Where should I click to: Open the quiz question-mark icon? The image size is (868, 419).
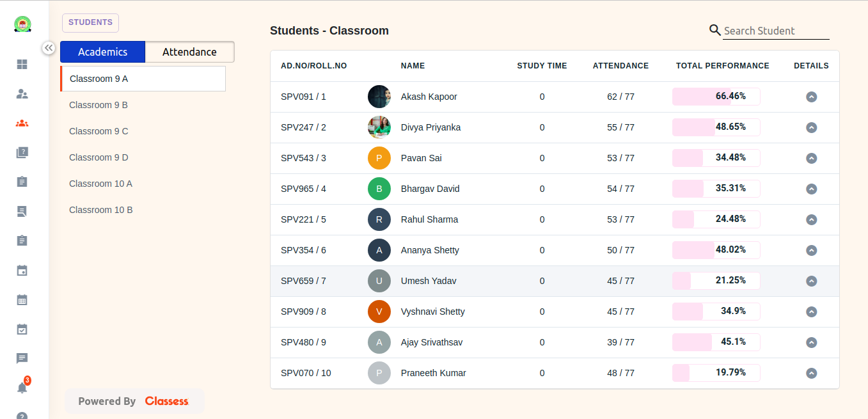22,152
